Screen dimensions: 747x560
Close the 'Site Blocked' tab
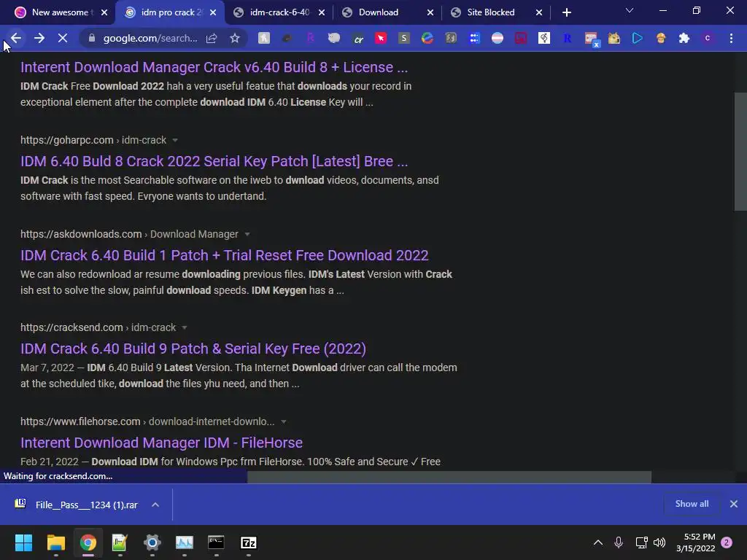pos(539,12)
